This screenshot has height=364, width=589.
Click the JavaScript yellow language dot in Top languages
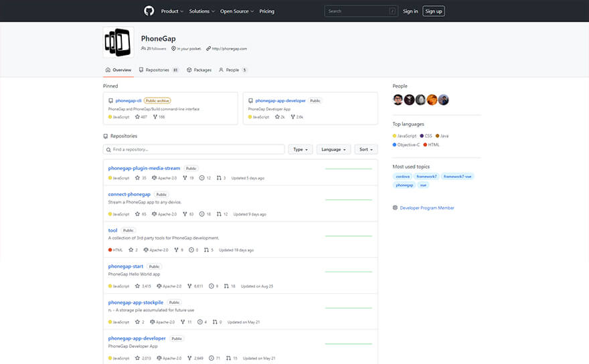(395, 136)
